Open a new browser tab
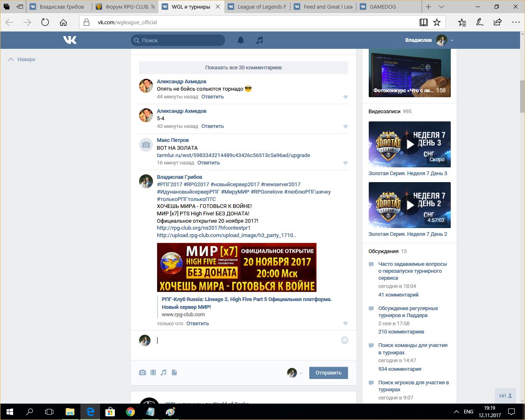This screenshot has height=420, width=525. click(429, 7)
